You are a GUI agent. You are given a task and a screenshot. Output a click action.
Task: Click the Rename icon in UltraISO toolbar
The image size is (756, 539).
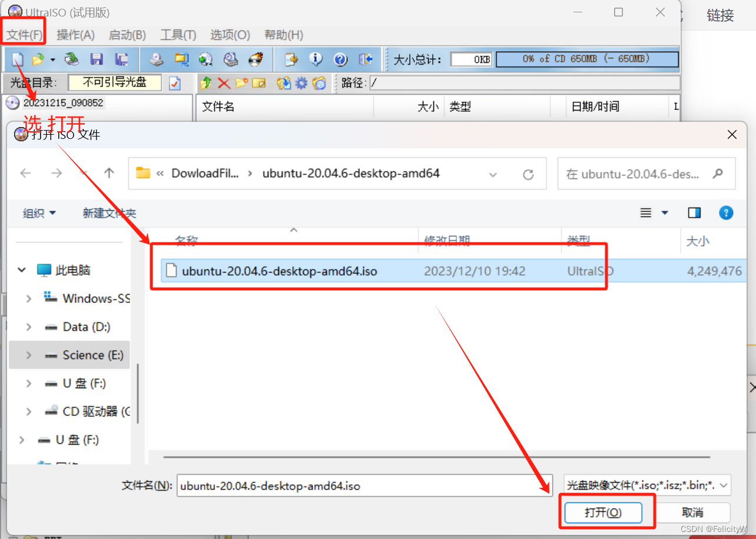coord(259,83)
